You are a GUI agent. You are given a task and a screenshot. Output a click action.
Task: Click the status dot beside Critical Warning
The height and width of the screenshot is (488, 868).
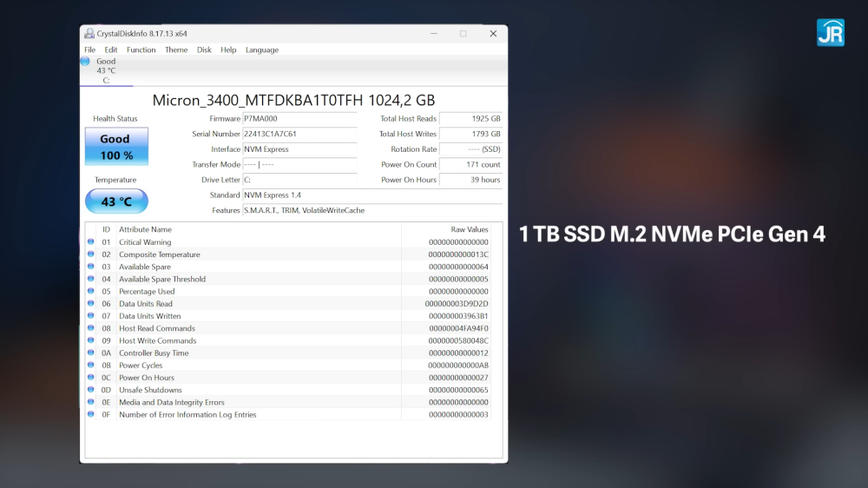(x=91, y=242)
